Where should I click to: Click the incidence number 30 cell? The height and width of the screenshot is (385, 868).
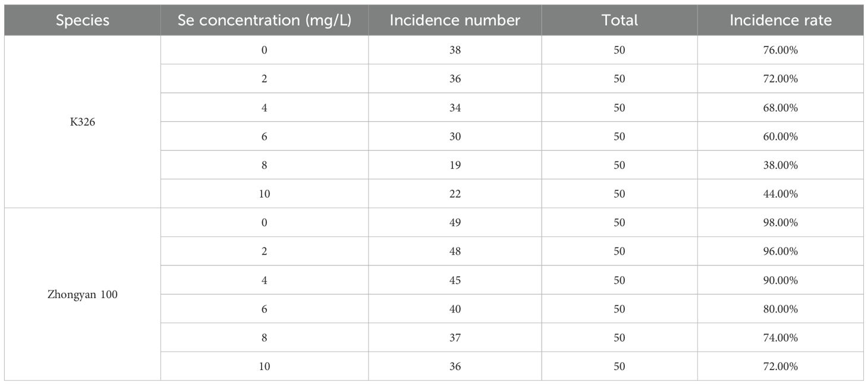click(x=455, y=136)
